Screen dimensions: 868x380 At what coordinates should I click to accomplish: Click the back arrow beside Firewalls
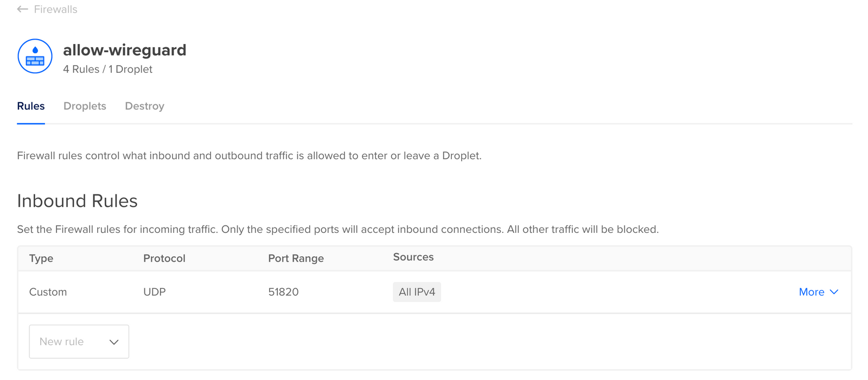(22, 9)
